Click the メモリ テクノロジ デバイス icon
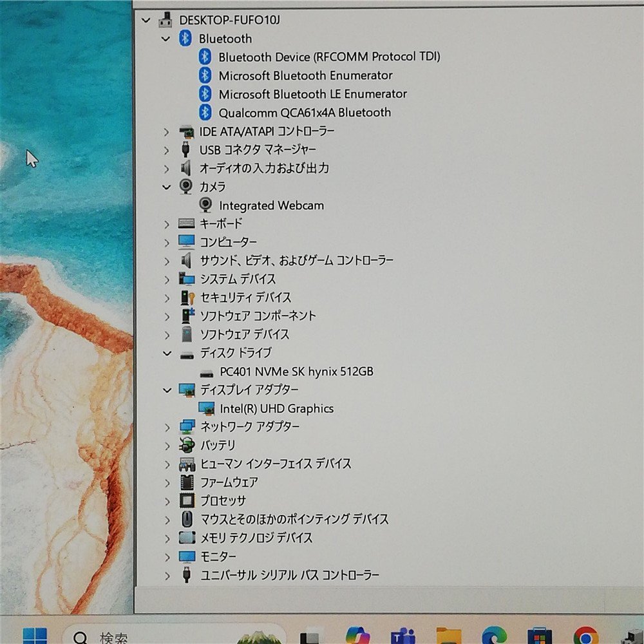 pyautogui.click(x=187, y=538)
